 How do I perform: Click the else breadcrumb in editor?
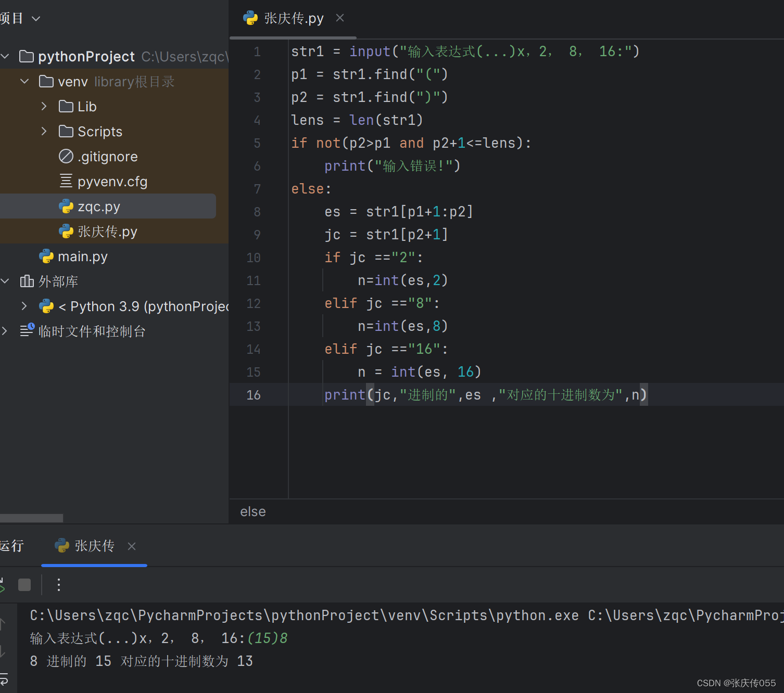pyautogui.click(x=253, y=512)
